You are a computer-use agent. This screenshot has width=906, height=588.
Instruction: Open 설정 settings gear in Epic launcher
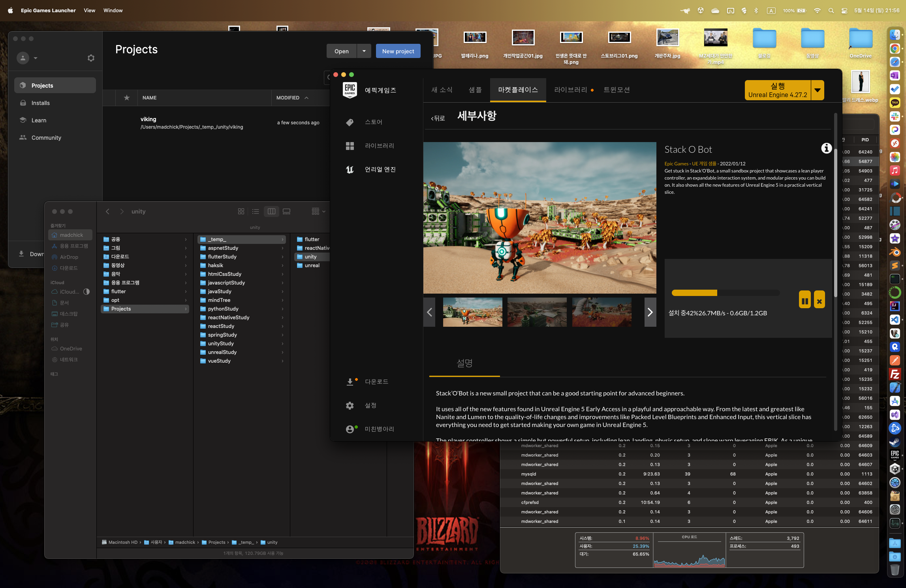tap(350, 406)
